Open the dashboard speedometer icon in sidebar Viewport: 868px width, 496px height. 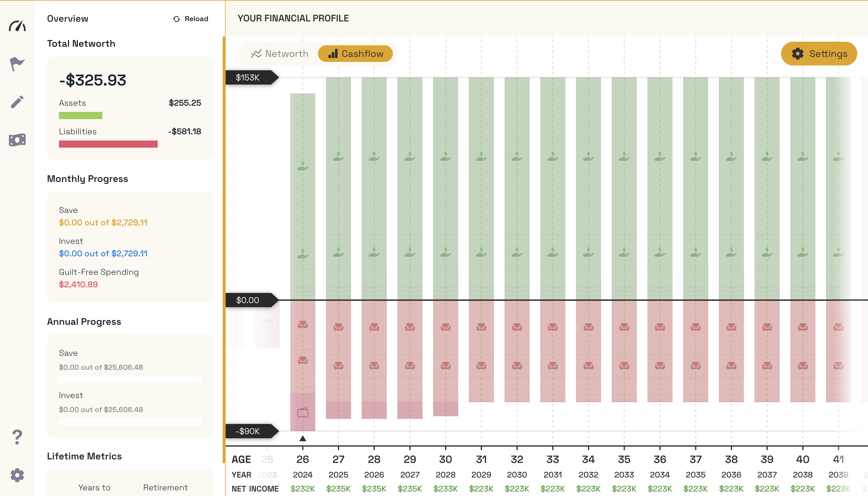tap(17, 26)
